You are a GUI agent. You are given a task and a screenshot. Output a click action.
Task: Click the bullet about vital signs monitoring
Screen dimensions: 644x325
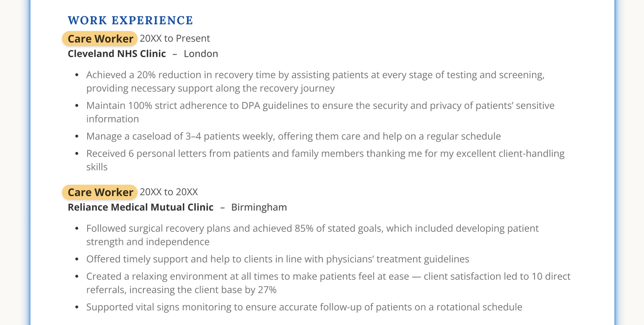[x=304, y=307]
